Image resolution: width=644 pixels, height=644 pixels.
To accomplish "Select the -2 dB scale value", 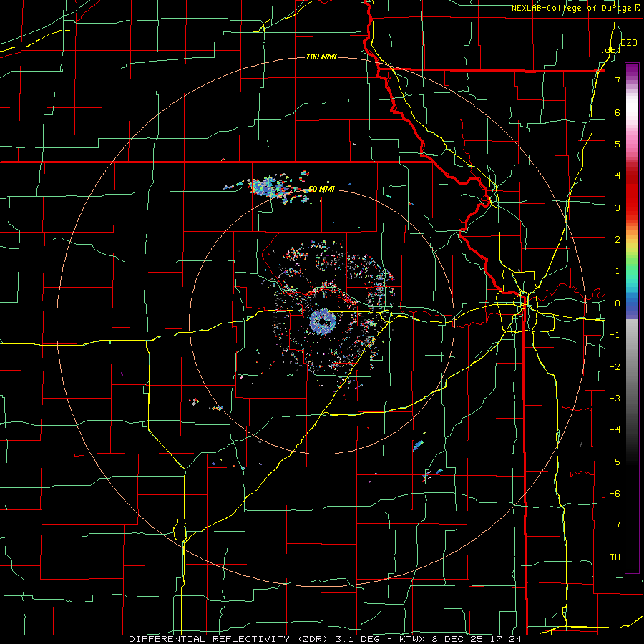I will 615,366.
